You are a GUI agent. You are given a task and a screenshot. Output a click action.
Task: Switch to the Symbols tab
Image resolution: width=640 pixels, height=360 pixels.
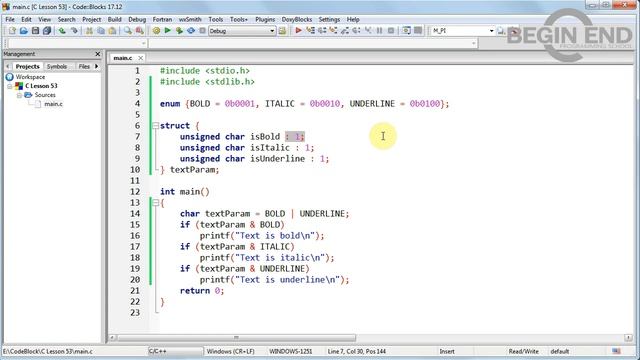(57, 66)
